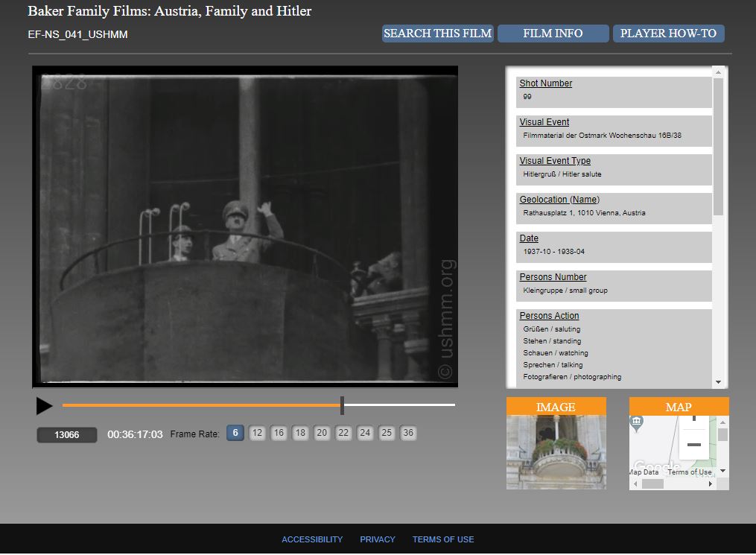Open the balcony image thumbnail

[556, 452]
